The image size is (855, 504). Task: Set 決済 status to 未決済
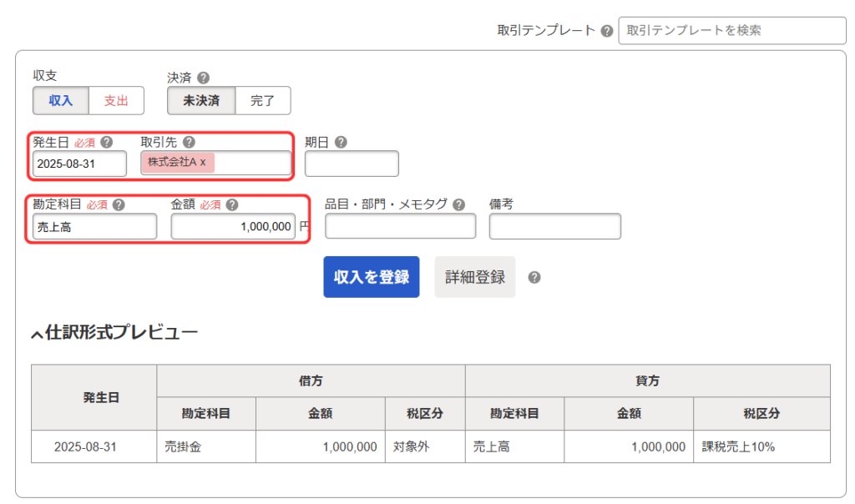pos(201,101)
